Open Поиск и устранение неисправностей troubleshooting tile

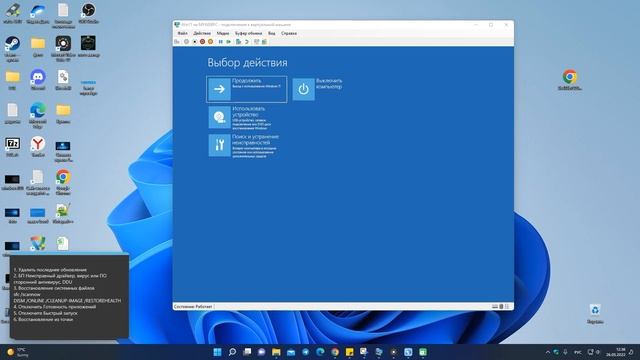coord(244,145)
